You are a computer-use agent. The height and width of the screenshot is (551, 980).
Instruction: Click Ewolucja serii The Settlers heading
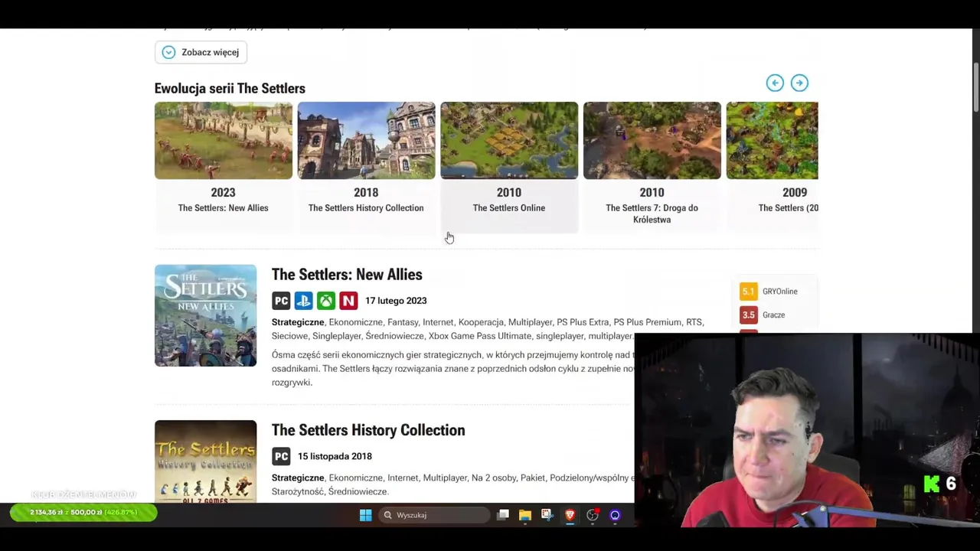230,89
